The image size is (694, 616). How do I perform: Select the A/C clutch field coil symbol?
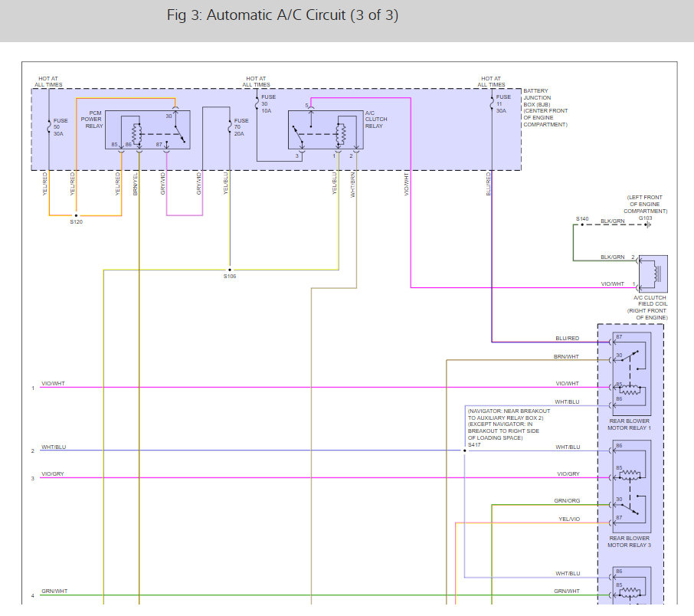tap(653, 273)
